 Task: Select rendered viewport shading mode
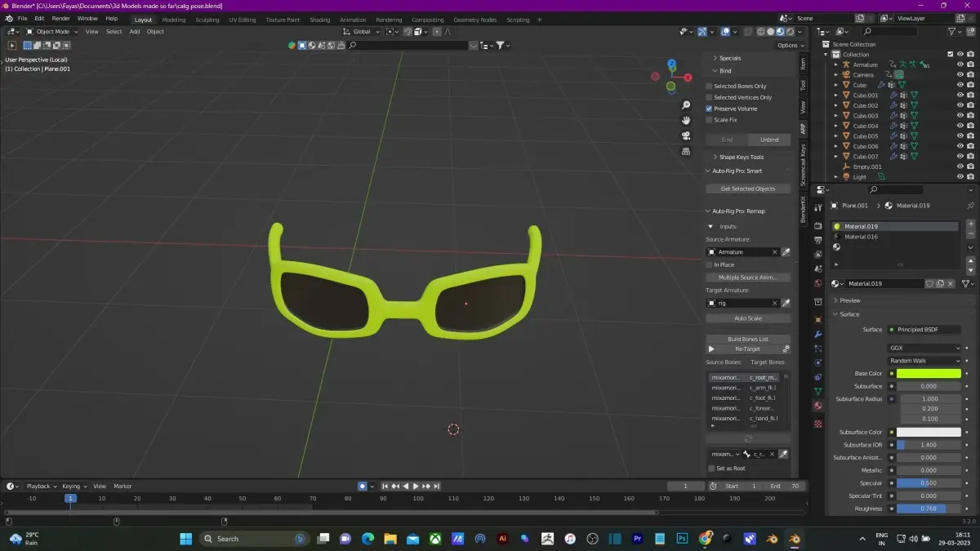pyautogui.click(x=789, y=32)
